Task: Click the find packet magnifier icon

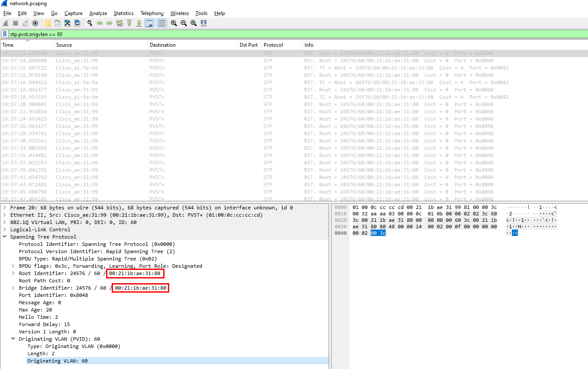Action: [90, 23]
